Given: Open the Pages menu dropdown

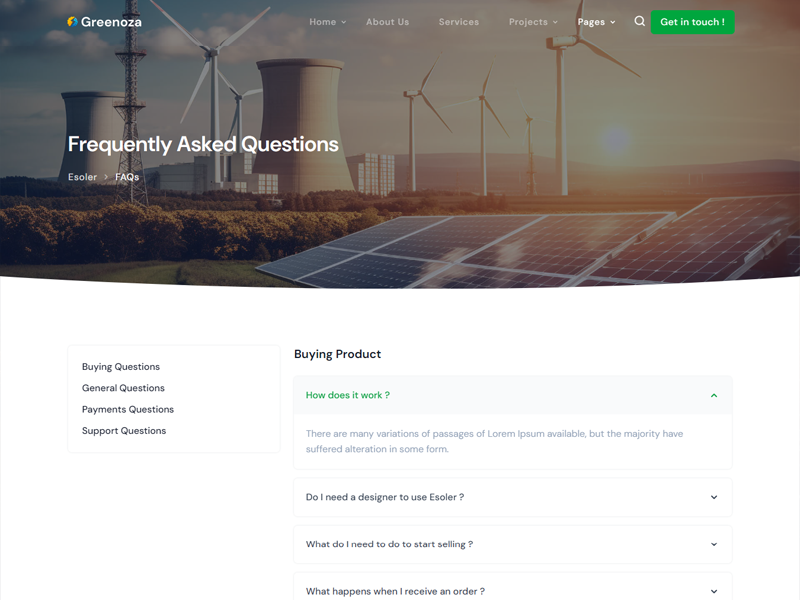Looking at the screenshot, I should (x=596, y=22).
